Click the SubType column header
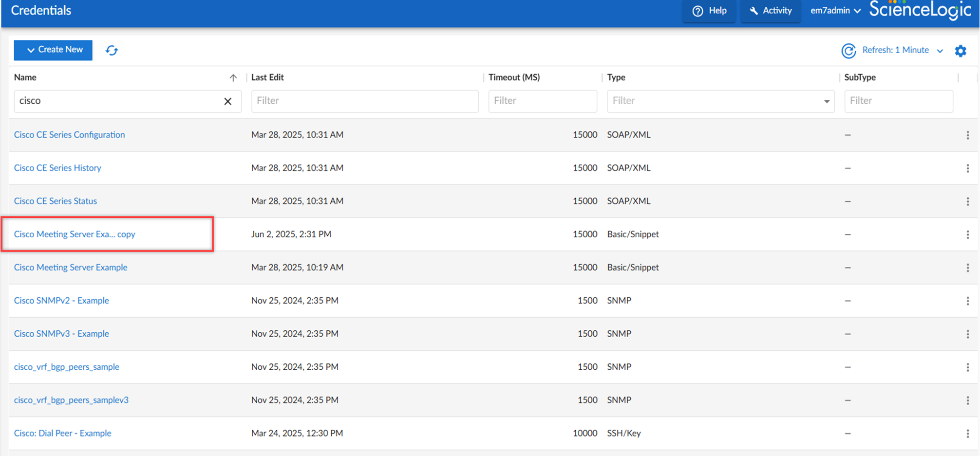 click(x=860, y=77)
